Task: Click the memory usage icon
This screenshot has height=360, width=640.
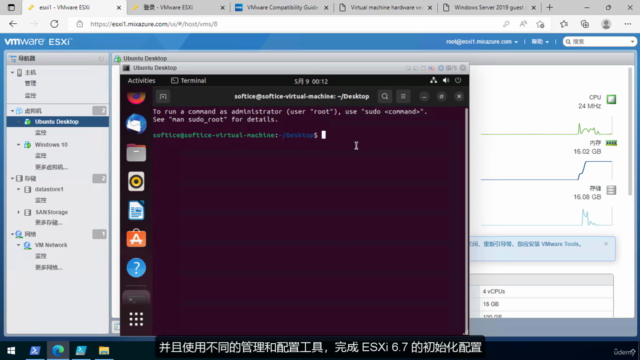Action: [x=611, y=143]
